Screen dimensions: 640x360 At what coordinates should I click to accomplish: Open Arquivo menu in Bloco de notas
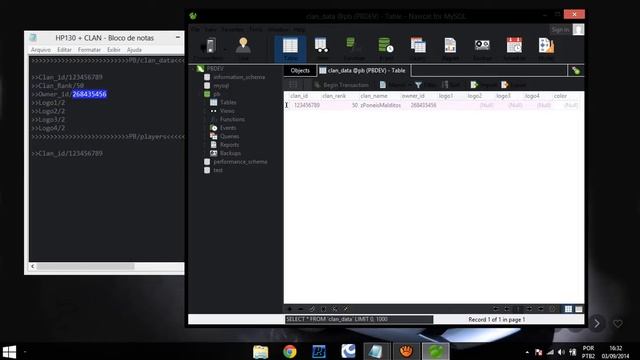point(41,50)
